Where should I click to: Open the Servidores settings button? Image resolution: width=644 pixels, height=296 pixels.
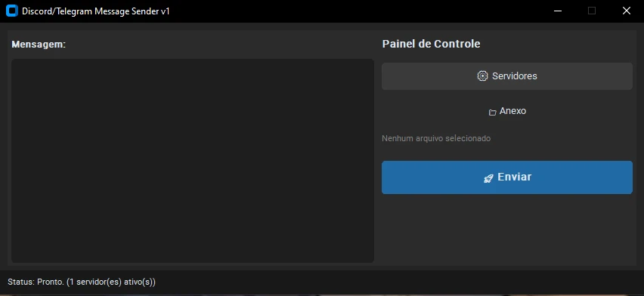pyautogui.click(x=507, y=76)
